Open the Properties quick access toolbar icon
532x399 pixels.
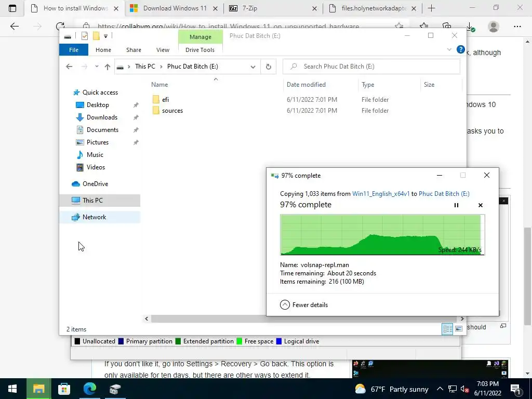[85, 36]
